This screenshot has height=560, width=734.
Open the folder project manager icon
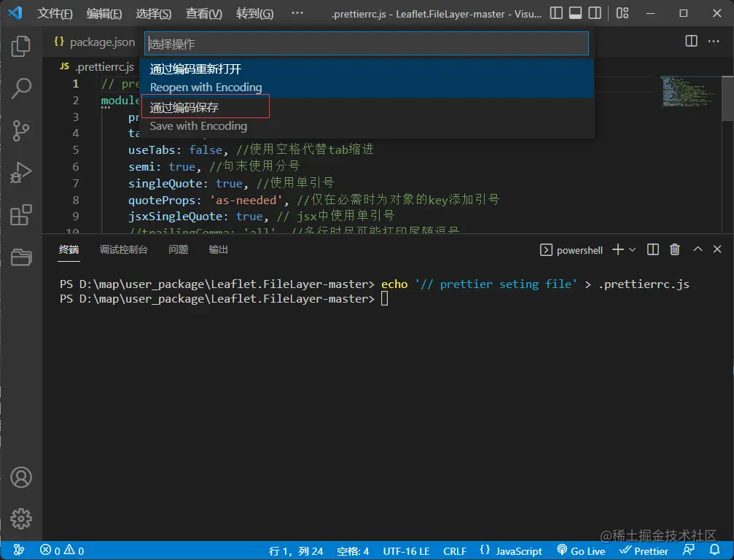tap(21, 257)
